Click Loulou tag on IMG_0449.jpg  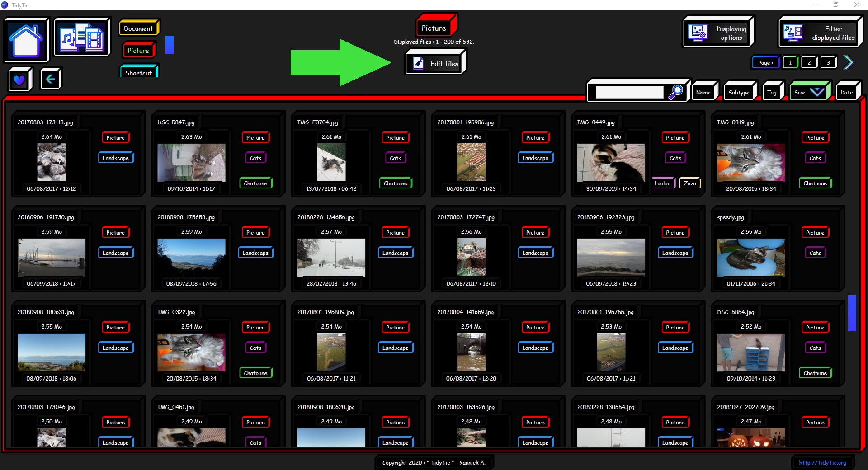click(663, 183)
